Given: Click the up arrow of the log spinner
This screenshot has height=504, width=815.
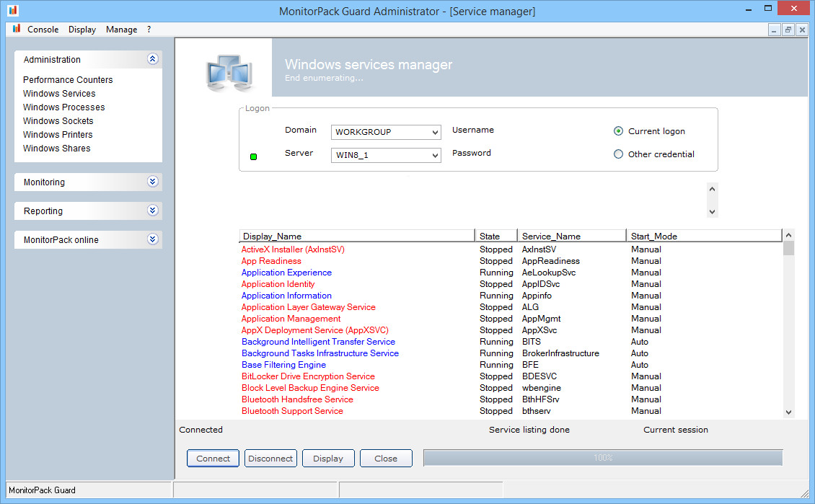Looking at the screenshot, I should pyautogui.click(x=712, y=189).
